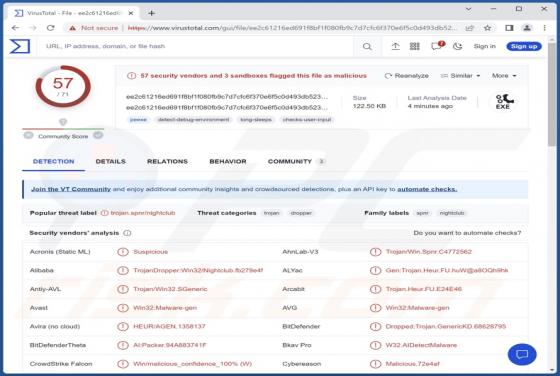Open the browser three-dot menu
Image resolution: width=560 pixels, height=376 pixels.
click(544, 28)
